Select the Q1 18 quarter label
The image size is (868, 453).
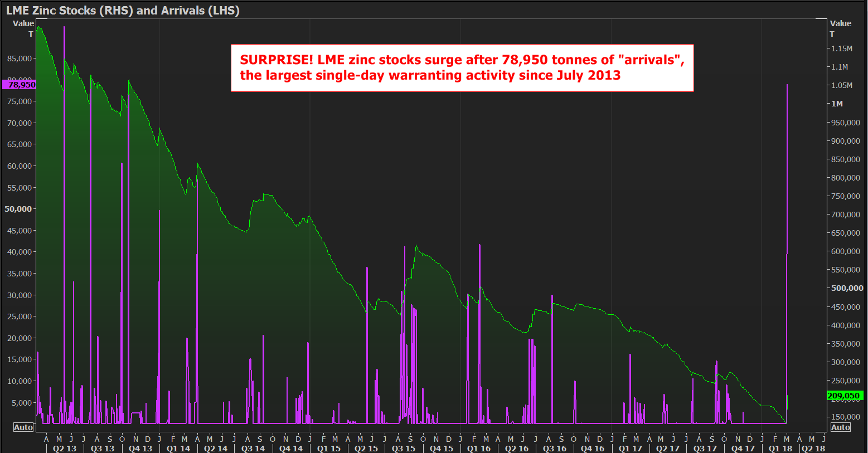(x=780, y=449)
